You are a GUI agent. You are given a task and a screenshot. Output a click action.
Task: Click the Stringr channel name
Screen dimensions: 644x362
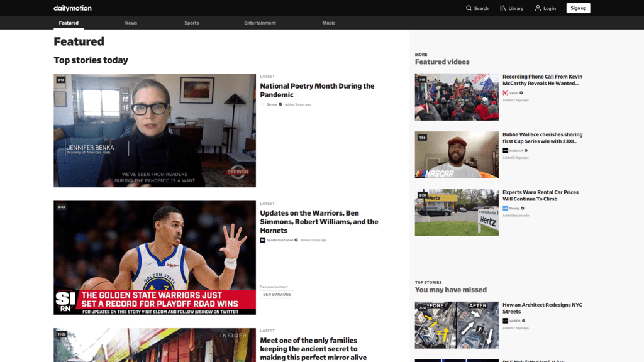(272, 105)
